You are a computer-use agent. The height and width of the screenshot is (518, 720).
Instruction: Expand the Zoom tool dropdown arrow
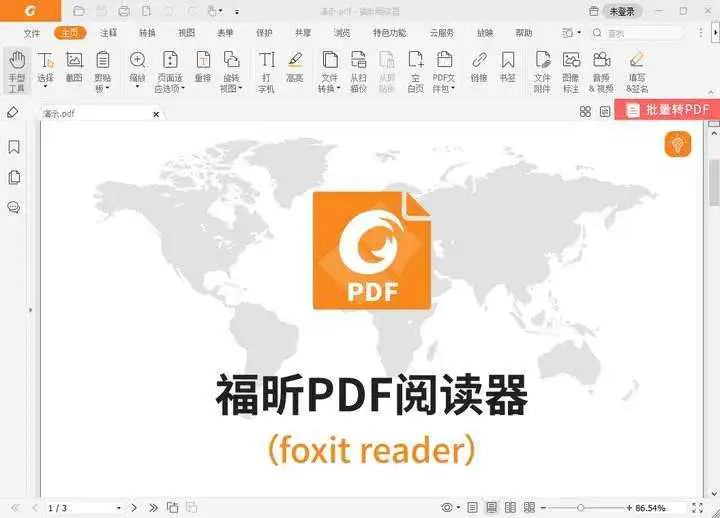tap(137, 86)
